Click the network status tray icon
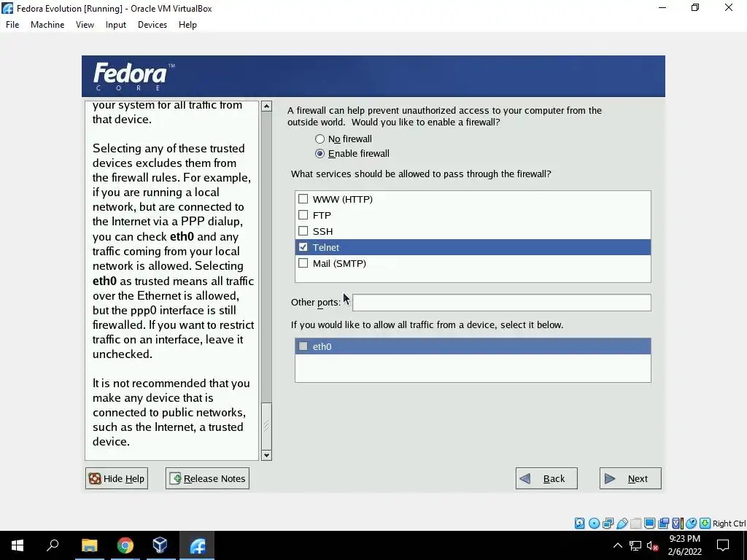 point(635,545)
